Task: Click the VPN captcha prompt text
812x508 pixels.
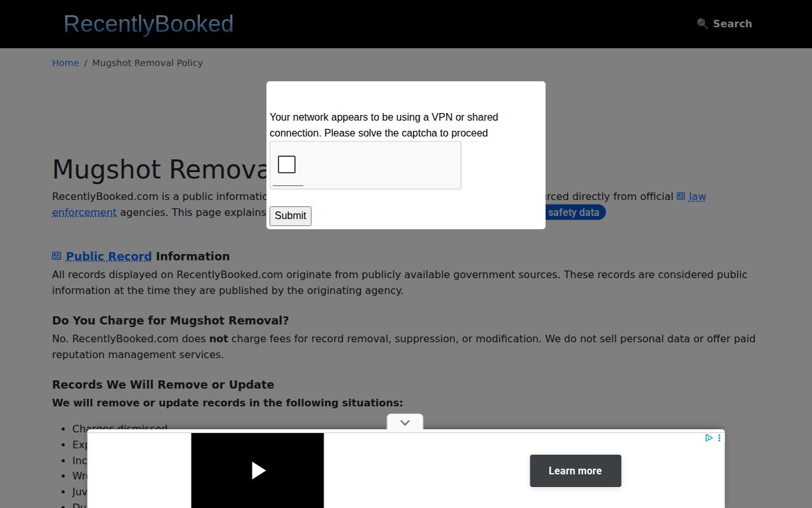Action: point(384,125)
